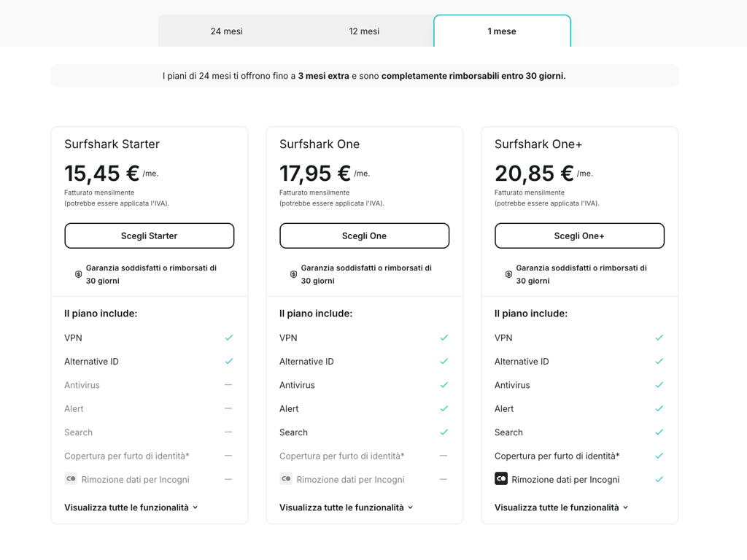
Task: Click the Rimozione dati dash icon in Surfshark One plan
Action: point(444,479)
